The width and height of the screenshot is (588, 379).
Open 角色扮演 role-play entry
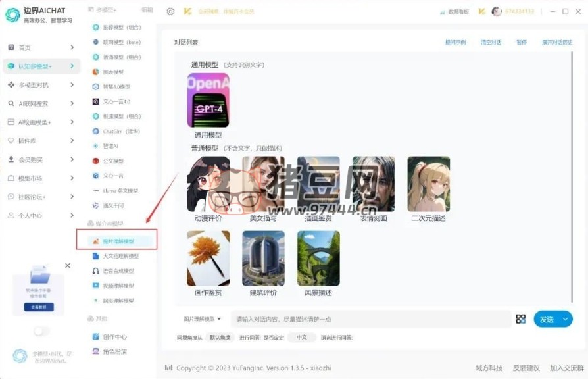click(x=114, y=351)
